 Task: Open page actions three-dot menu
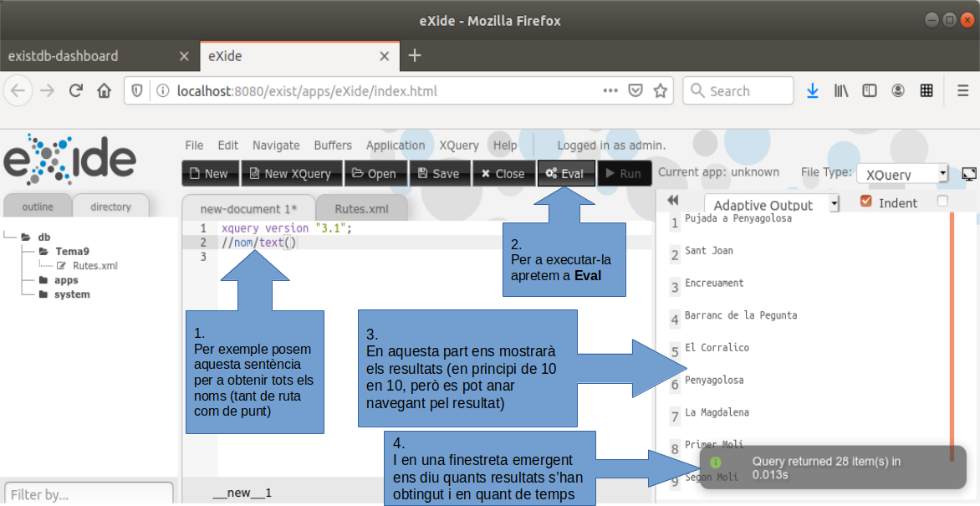point(610,90)
